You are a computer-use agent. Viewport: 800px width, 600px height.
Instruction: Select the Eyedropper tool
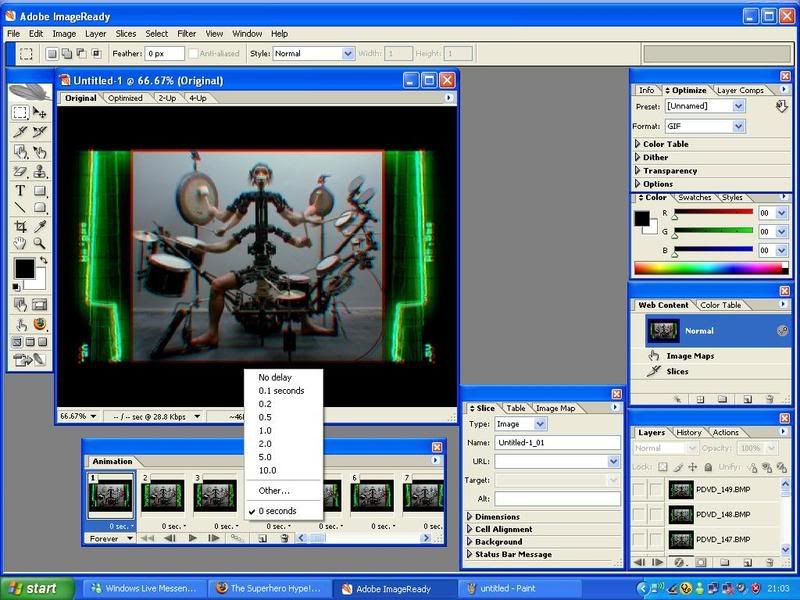(39, 227)
